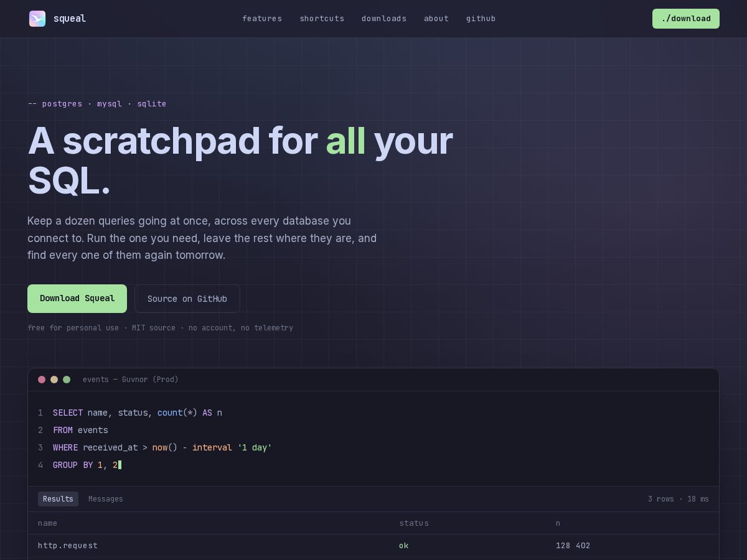Click the '-- postgres · mysql · sqlite' tagline

click(x=97, y=104)
